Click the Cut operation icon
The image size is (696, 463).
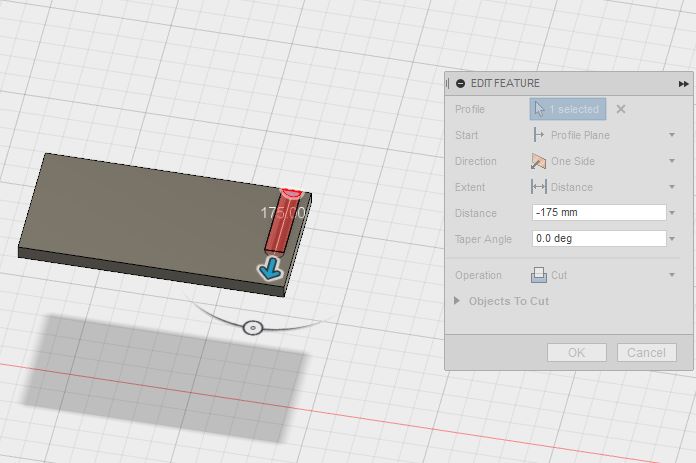538,275
